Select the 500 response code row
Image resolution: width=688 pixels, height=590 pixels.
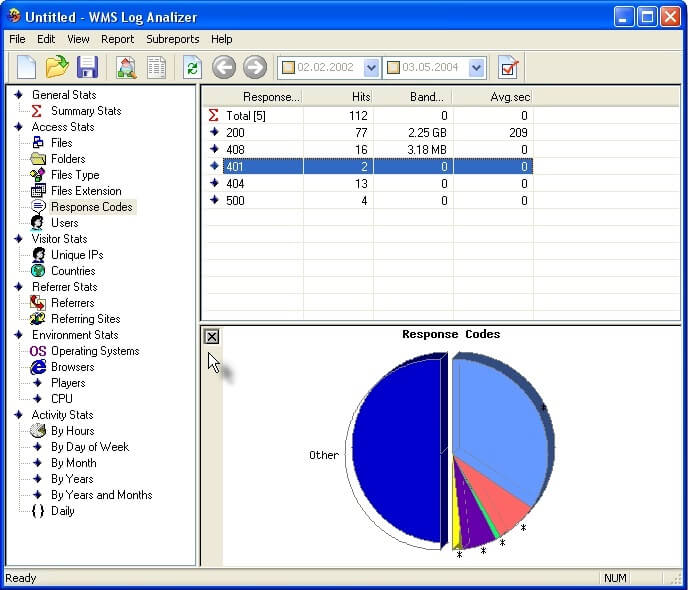pyautogui.click(x=369, y=200)
